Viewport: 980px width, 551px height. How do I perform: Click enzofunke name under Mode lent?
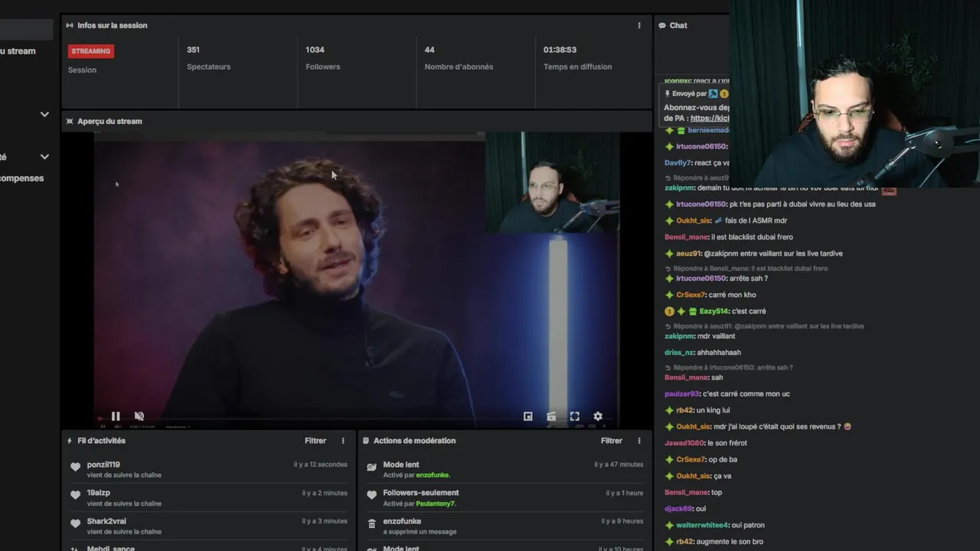(x=433, y=475)
